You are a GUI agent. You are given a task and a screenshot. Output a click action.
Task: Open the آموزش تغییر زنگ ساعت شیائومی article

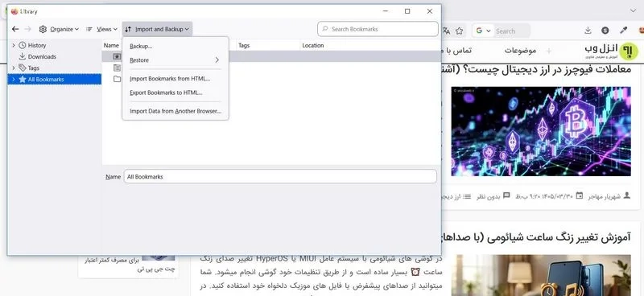click(535, 238)
